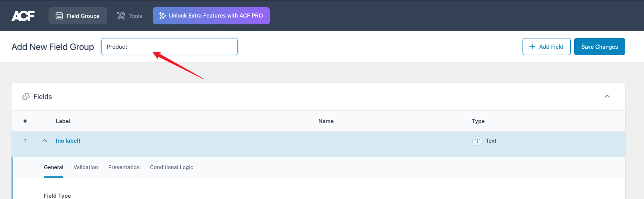
Task: Click in the Product field group title input
Action: pos(169,47)
